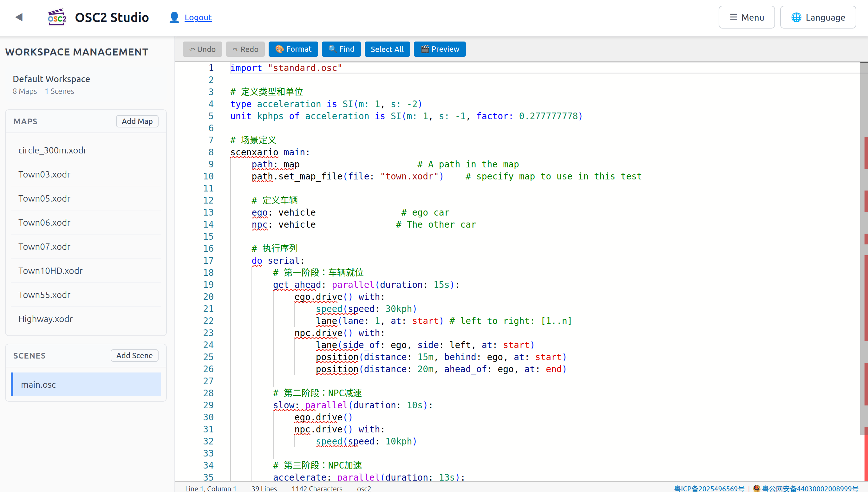Viewport: 868px width, 492px height.
Task: Open the hamburger Menu button
Action: 746,17
